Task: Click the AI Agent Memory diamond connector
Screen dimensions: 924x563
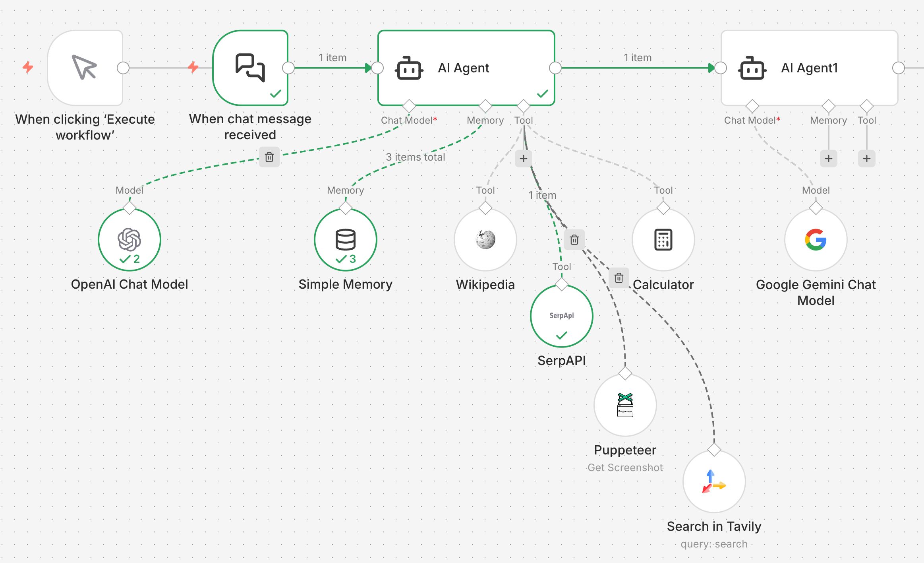Action: pyautogui.click(x=485, y=106)
